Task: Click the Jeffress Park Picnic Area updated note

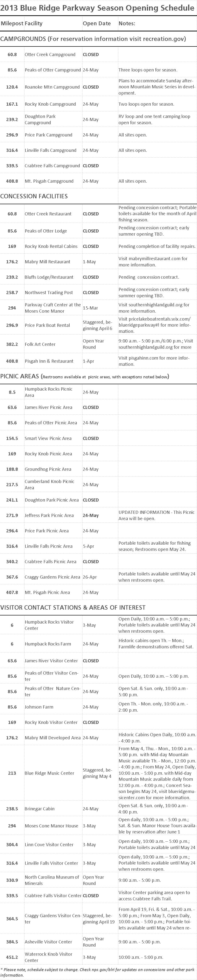Action: (x=156, y=516)
